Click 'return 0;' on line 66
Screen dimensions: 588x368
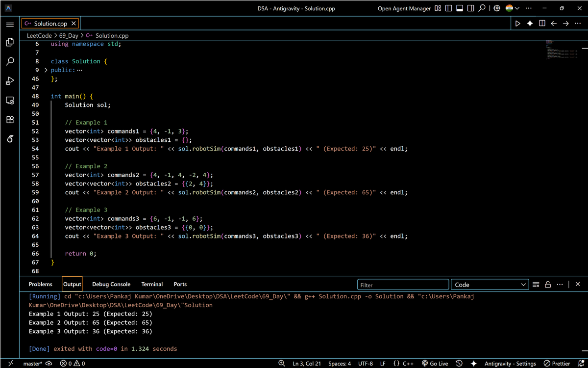81,254
